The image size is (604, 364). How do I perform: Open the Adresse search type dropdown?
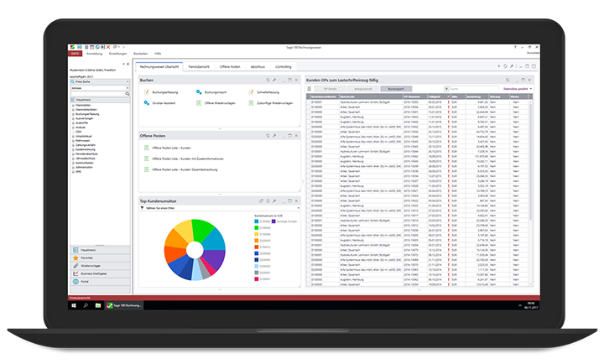click(x=128, y=88)
